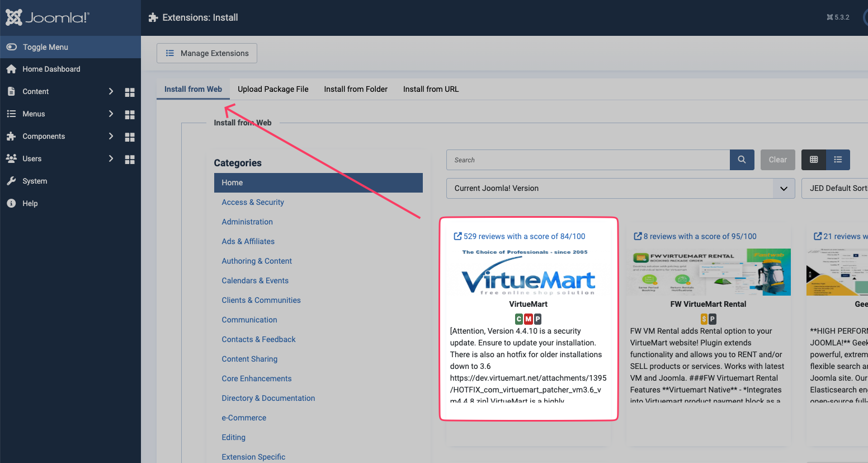Click the Manage Extensions button

coord(207,53)
